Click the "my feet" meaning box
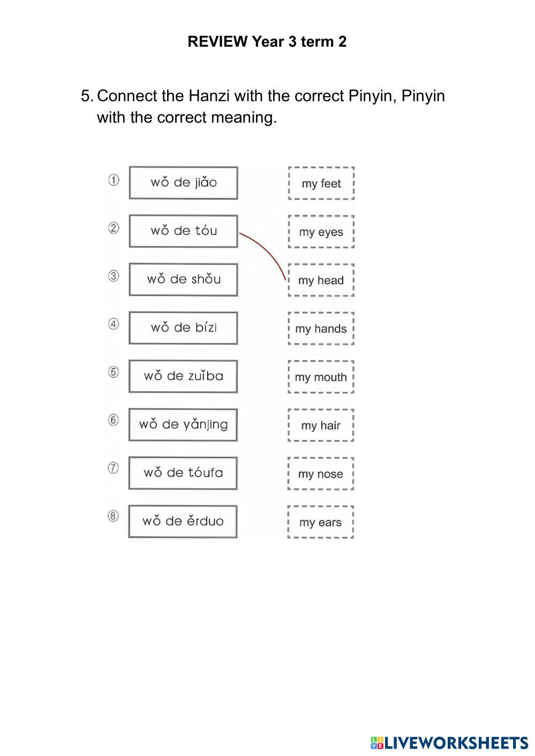The image size is (535, 756). 321,183
